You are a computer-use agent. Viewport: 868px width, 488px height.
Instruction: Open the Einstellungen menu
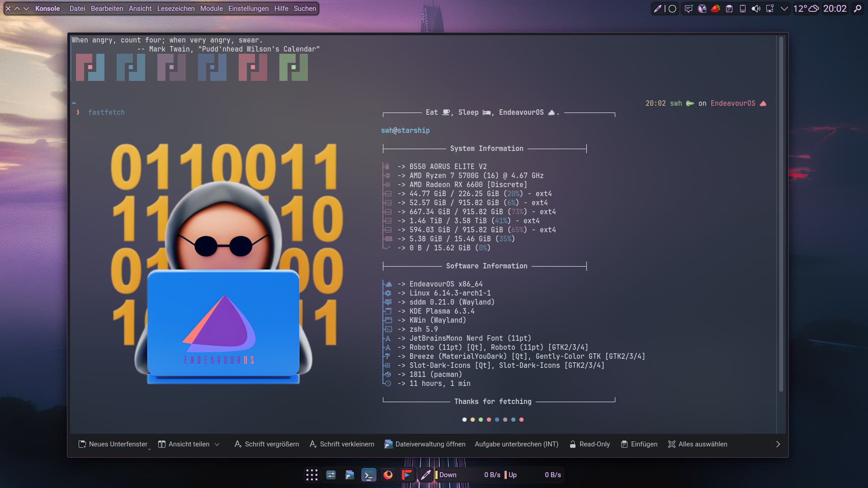tap(248, 9)
